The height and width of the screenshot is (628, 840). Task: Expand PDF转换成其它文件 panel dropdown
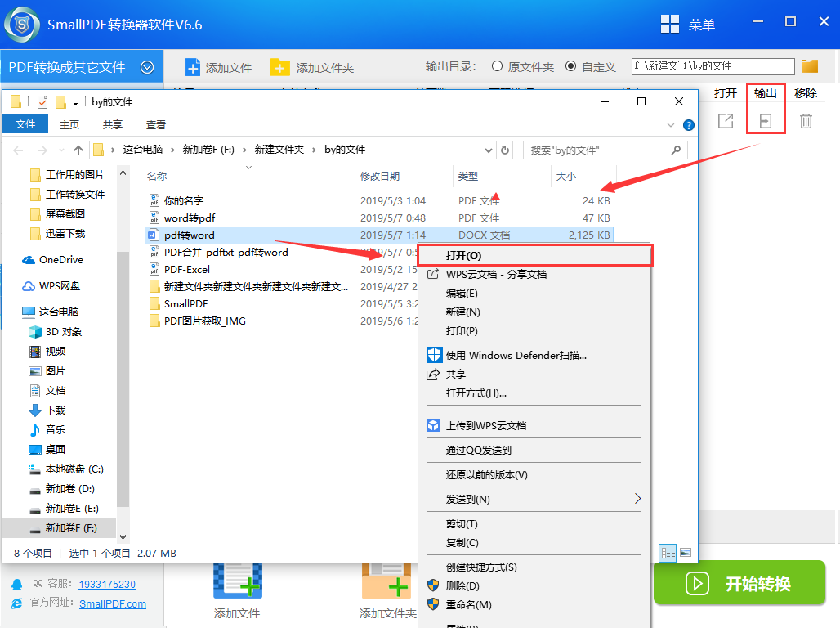pos(147,67)
